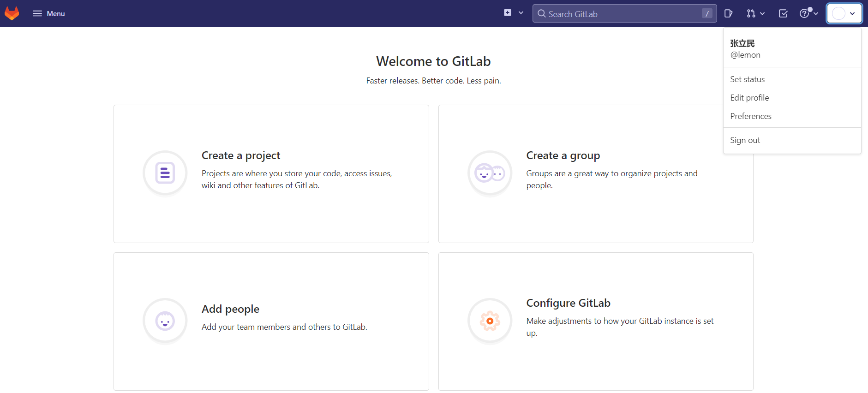Expand the create new dropdown arrow
868x393 pixels.
521,13
